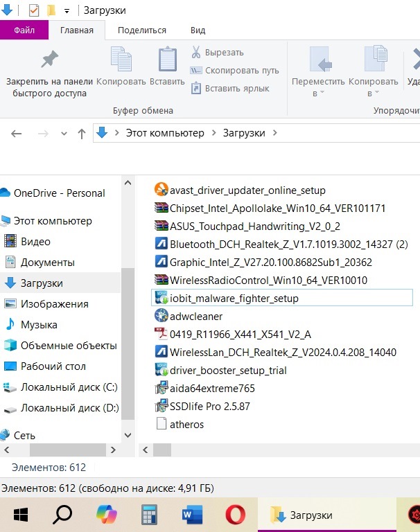Open taskbar Search magnifier
This screenshot has width=420, height=532.
[62, 515]
